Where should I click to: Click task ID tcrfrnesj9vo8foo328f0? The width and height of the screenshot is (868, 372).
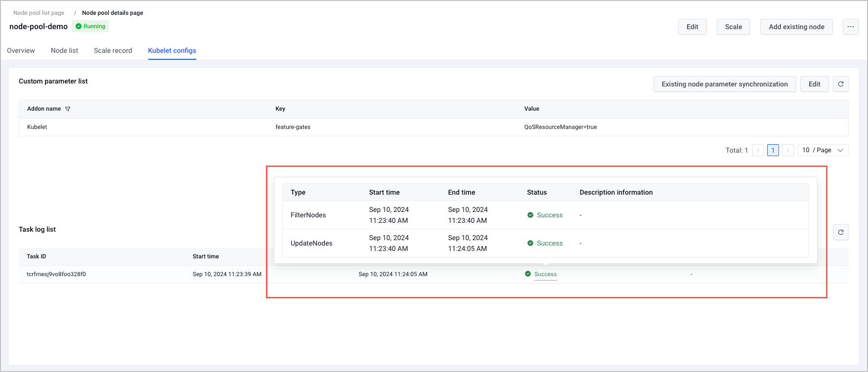tap(56, 274)
